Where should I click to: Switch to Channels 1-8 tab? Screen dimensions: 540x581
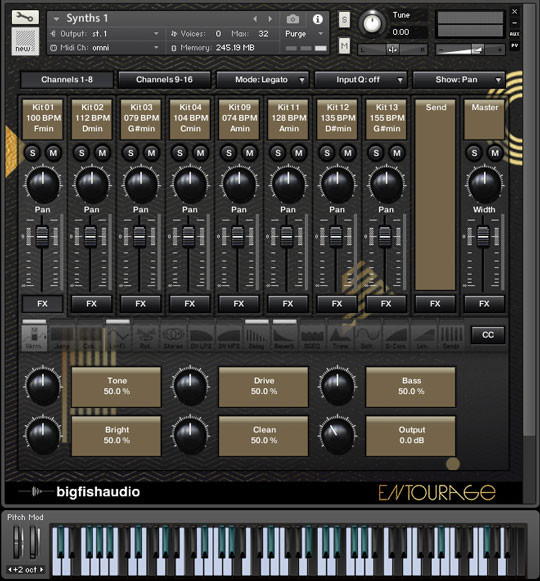click(67, 80)
